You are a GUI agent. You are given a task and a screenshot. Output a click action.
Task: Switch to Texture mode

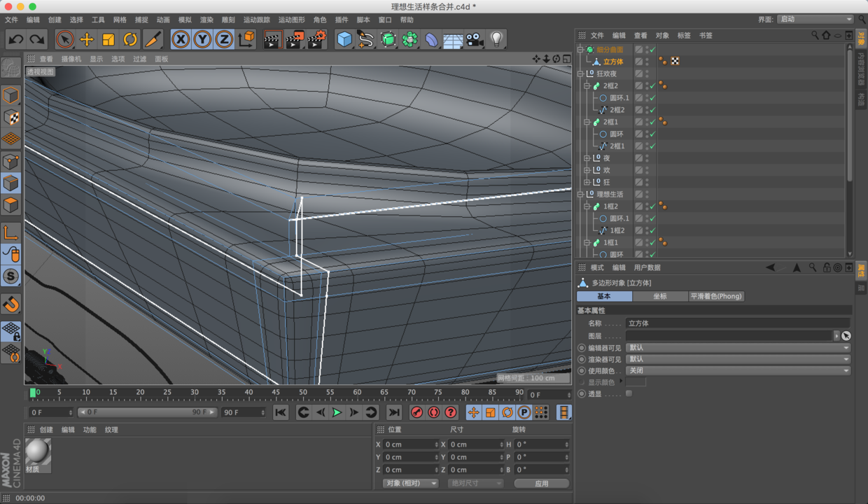(x=10, y=117)
